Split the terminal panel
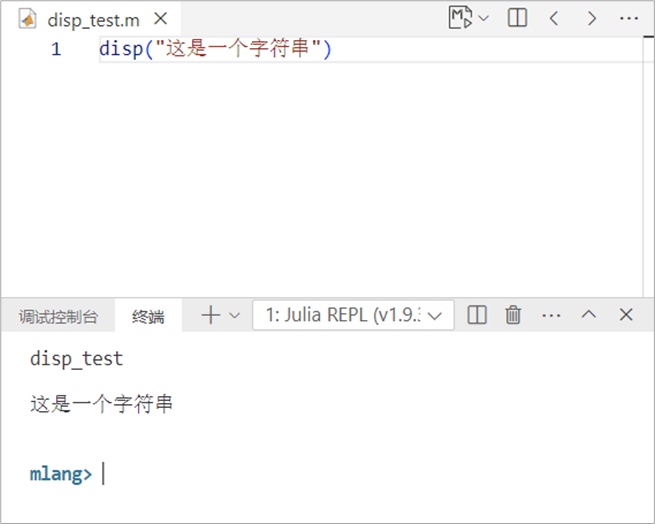This screenshot has height=524, width=655. 477,315
